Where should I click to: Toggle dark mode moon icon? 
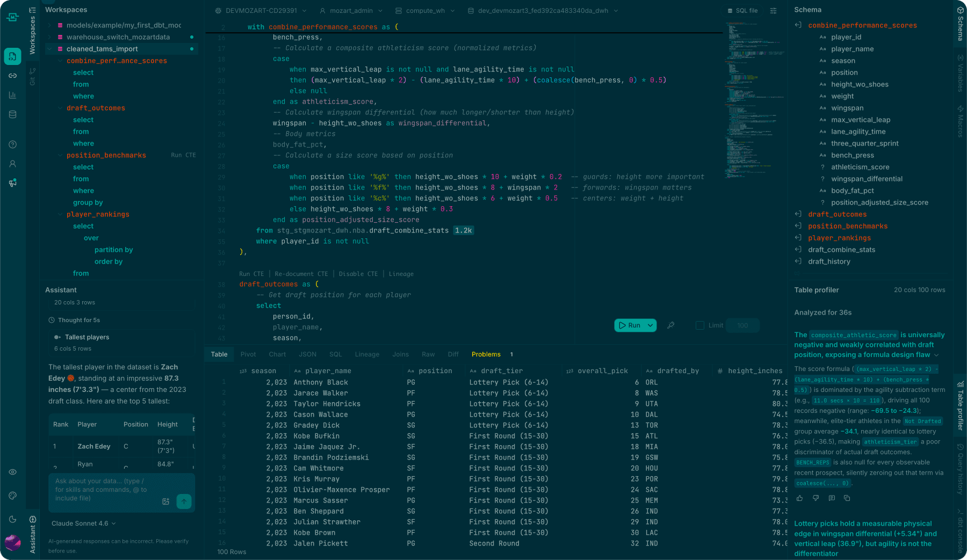(x=12, y=519)
